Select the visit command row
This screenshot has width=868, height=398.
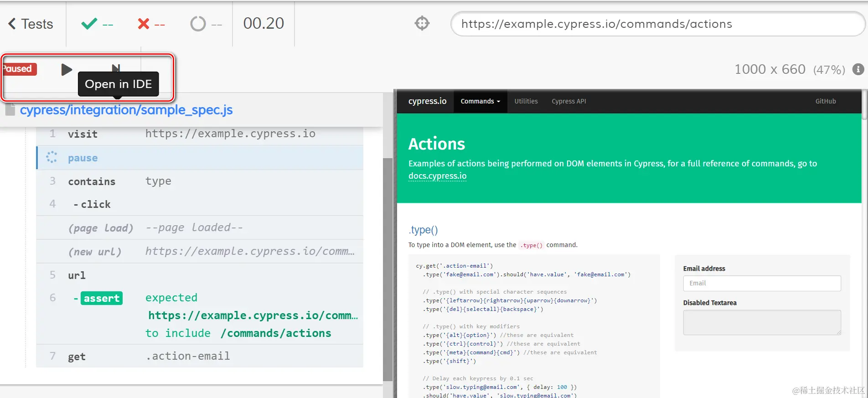200,134
